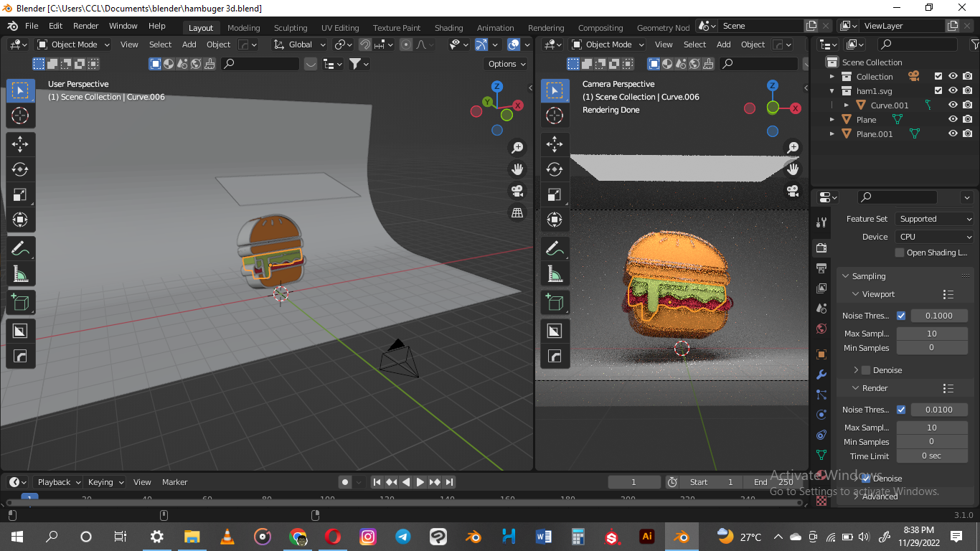
Task: Open the Scene properties tab
Action: 821,308
